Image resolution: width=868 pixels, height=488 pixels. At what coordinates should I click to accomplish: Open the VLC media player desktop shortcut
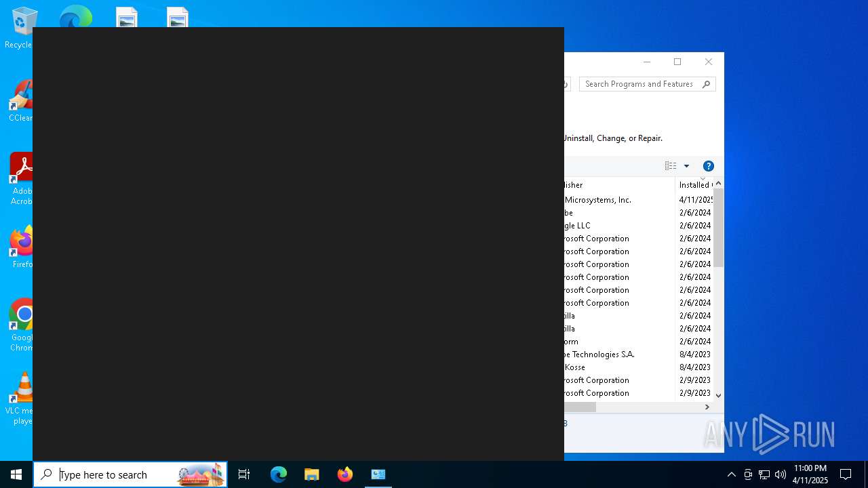coord(20,399)
